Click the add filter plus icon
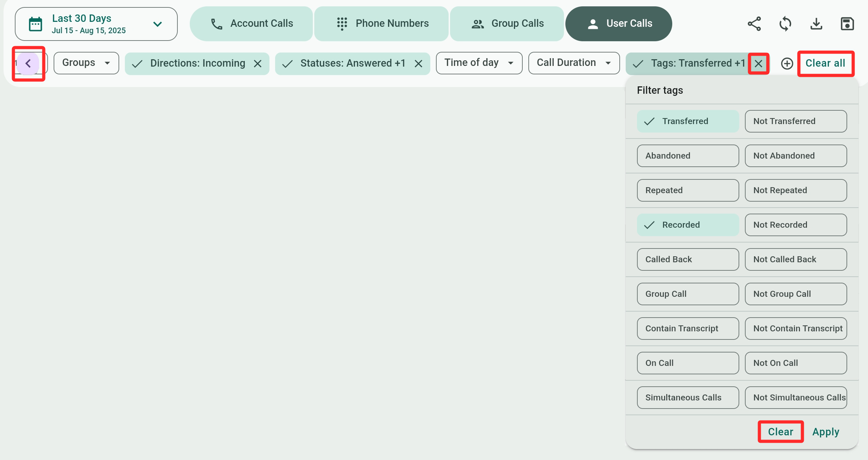The height and width of the screenshot is (460, 868). [x=787, y=63]
